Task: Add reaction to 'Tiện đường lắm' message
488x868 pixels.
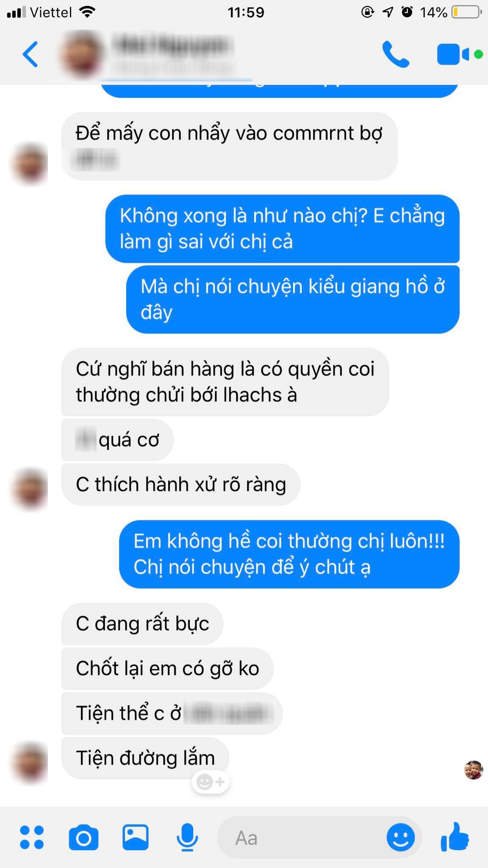Action: 211,782
